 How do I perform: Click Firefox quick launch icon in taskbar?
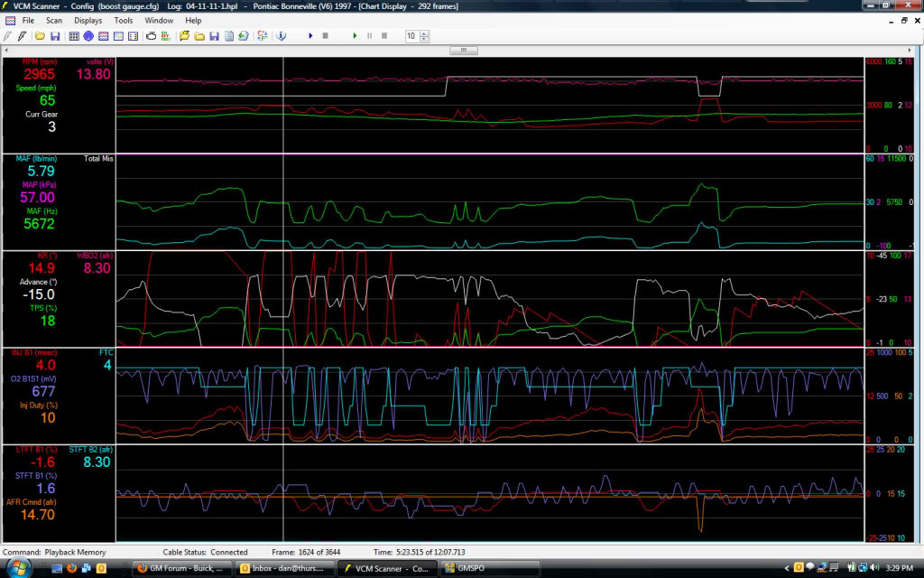point(71,568)
